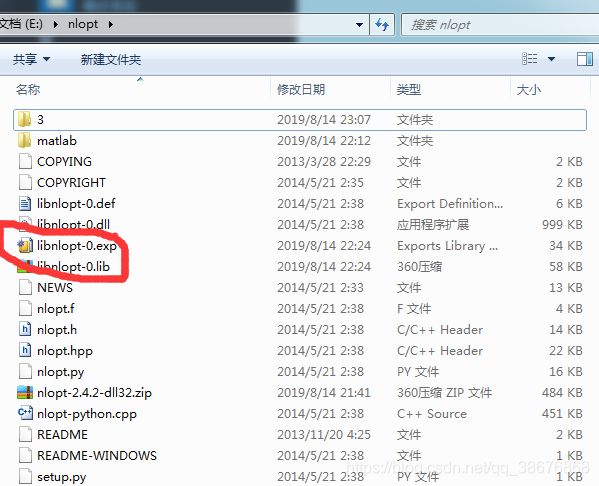
Task: Expand arrow after 文档 (E:) in path
Action: point(56,24)
